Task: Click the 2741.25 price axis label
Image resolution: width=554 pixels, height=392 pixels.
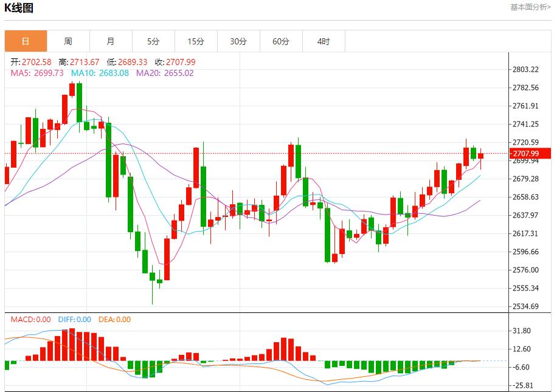Action: (x=526, y=124)
